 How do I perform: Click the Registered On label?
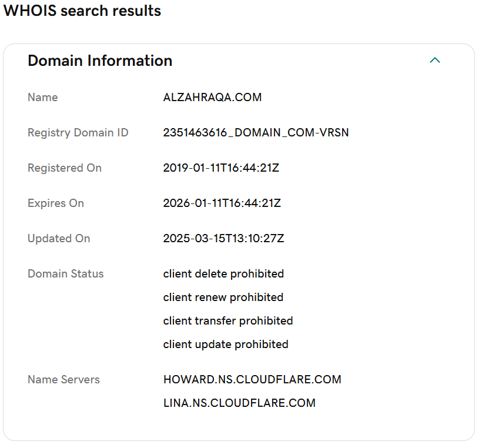[65, 168]
